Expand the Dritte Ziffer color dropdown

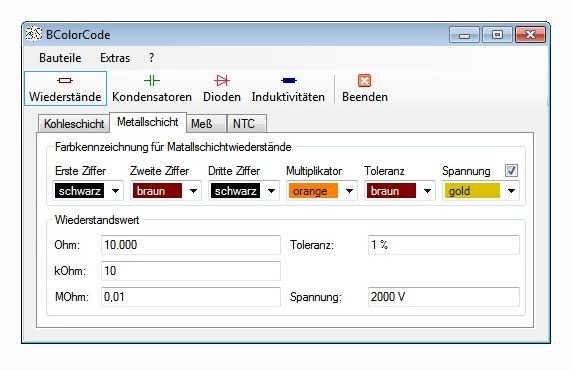(x=271, y=191)
